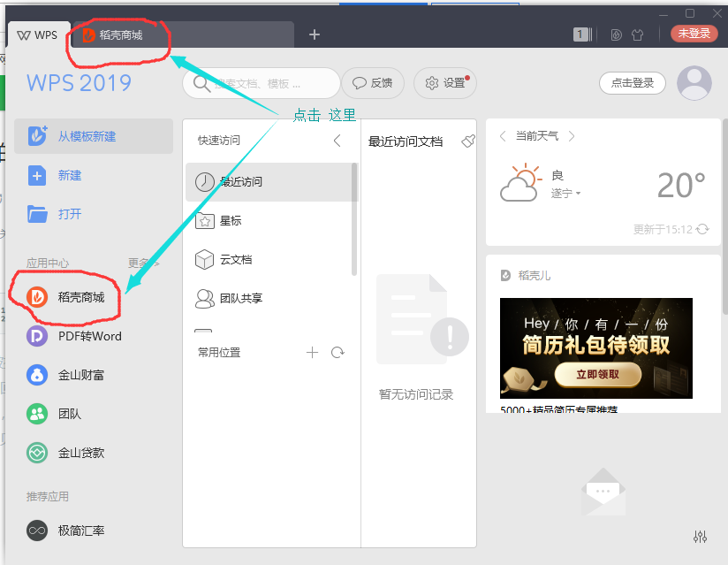728x565 pixels.
Task: Click the user avatar icon
Action: [694, 83]
